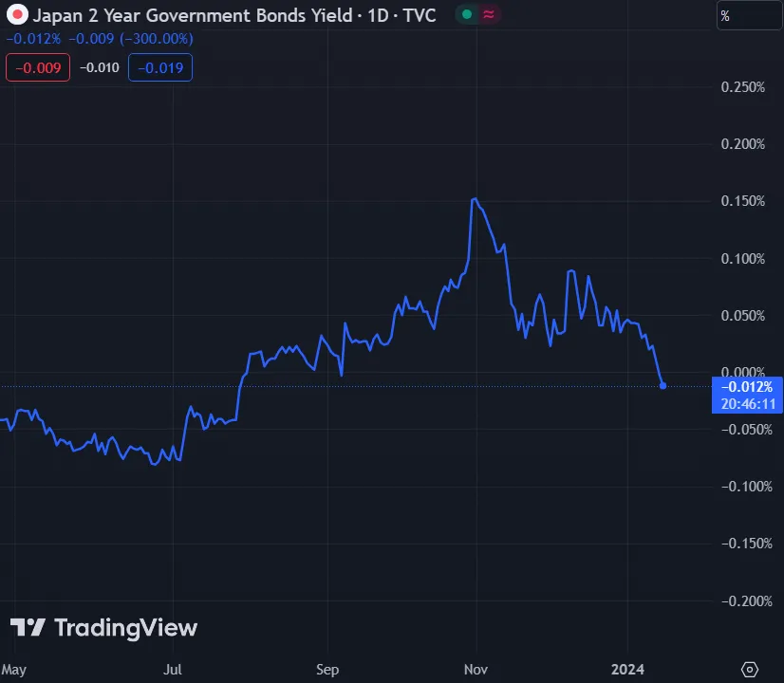This screenshot has height=683, width=784.
Task: Click the 0.150% price axis label
Action: tap(743, 201)
